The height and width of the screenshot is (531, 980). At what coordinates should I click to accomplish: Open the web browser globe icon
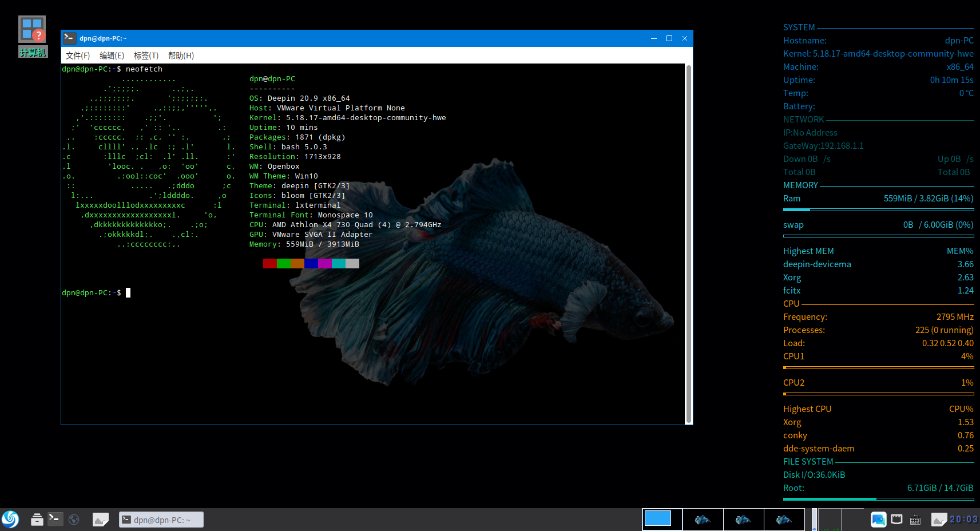[x=74, y=520]
